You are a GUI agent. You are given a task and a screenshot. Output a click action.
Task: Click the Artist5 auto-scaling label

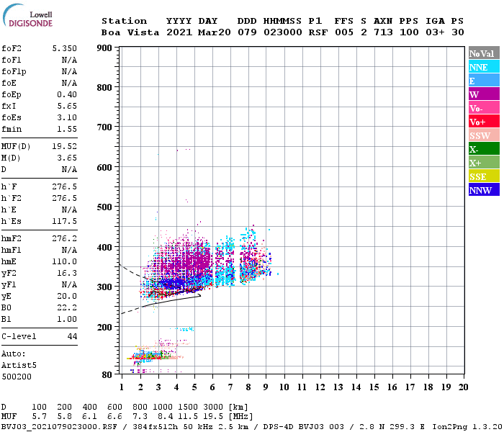tap(19, 366)
